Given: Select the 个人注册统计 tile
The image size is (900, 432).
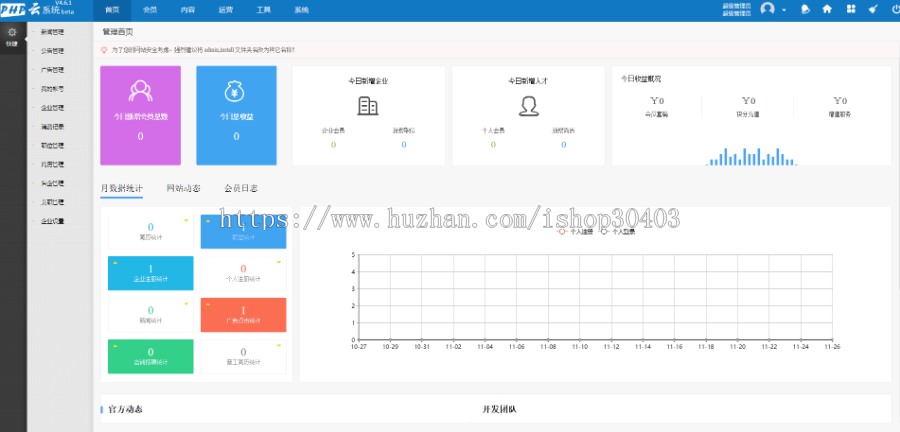Looking at the screenshot, I should (243, 273).
